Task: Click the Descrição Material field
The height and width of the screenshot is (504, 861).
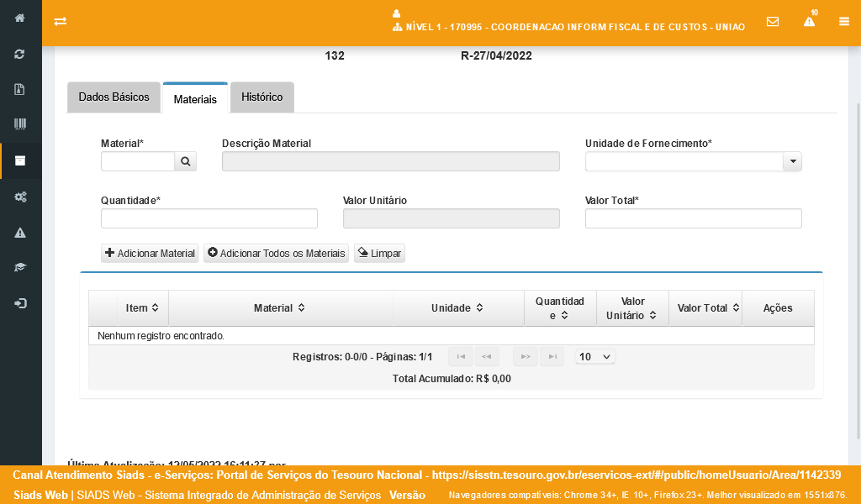Action: [391, 161]
